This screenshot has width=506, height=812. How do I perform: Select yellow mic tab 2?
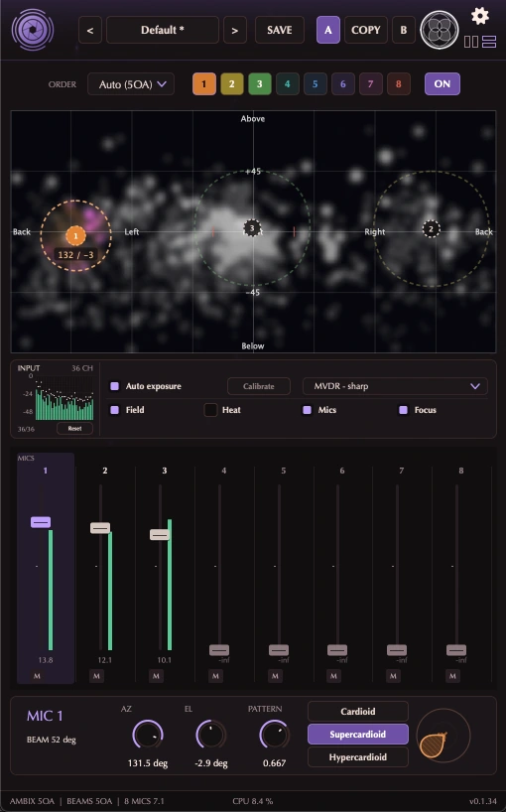pos(232,84)
